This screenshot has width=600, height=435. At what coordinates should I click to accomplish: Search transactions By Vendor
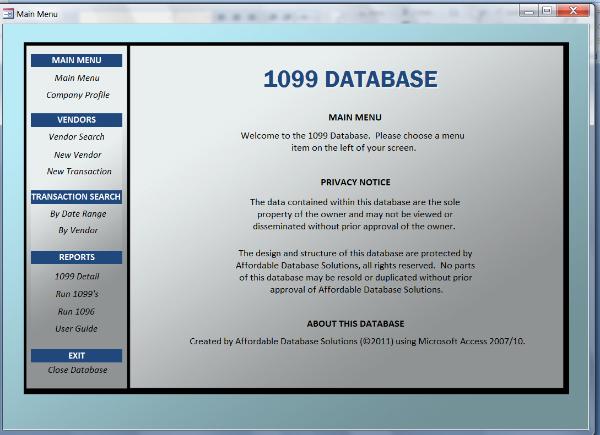coord(77,231)
